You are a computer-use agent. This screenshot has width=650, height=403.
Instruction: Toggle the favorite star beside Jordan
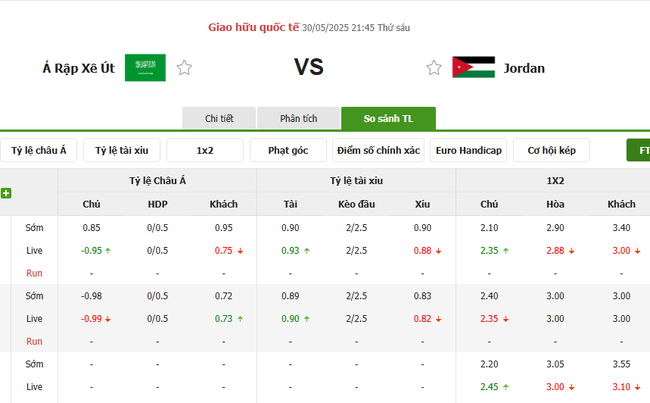434,68
